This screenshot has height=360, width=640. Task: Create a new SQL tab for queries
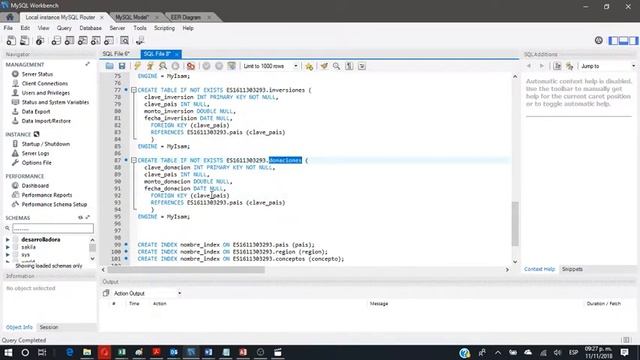11,40
